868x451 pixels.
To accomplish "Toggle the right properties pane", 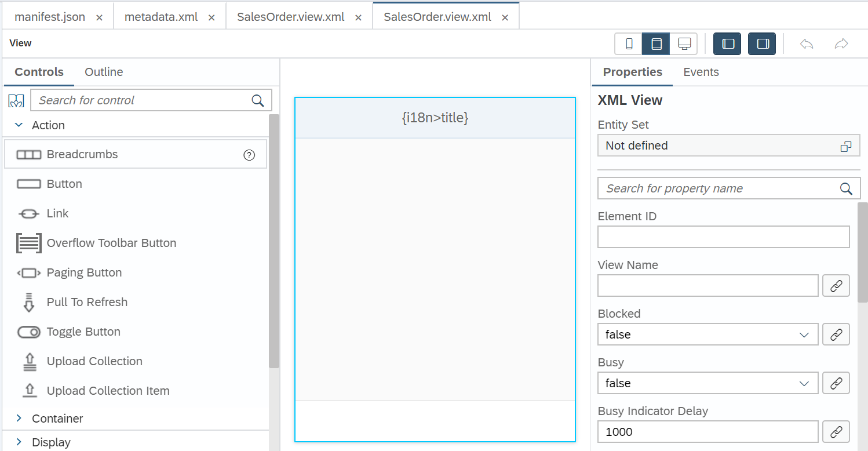I will (763, 43).
